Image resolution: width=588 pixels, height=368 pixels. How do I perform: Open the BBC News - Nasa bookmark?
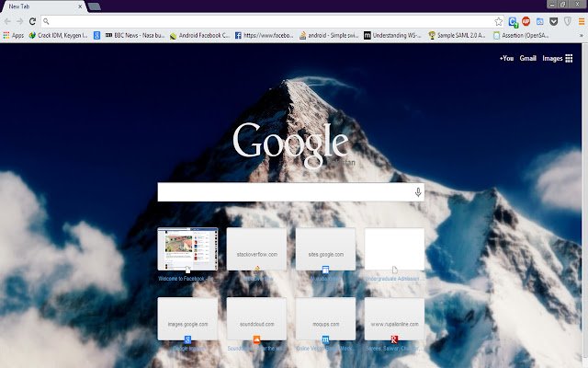(135, 35)
